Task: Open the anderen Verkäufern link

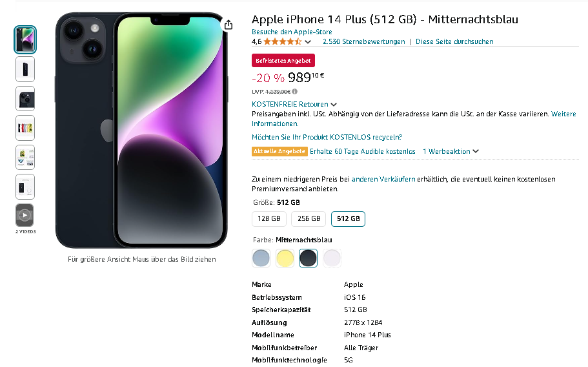Action: [x=383, y=180]
